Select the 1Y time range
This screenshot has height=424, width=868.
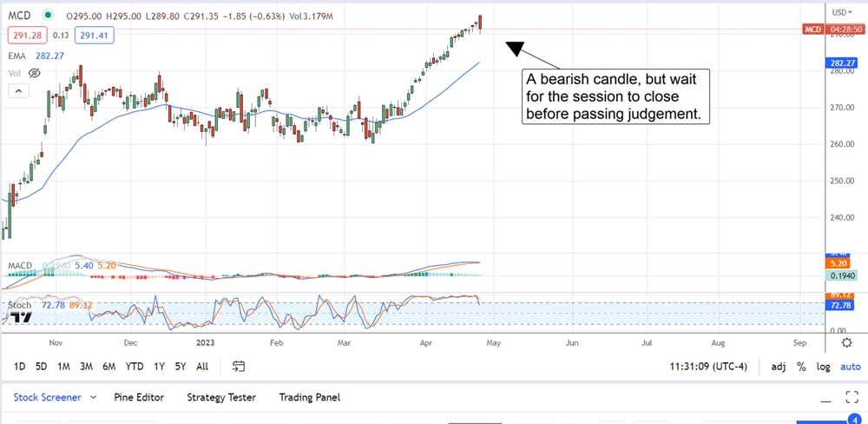[x=160, y=367]
